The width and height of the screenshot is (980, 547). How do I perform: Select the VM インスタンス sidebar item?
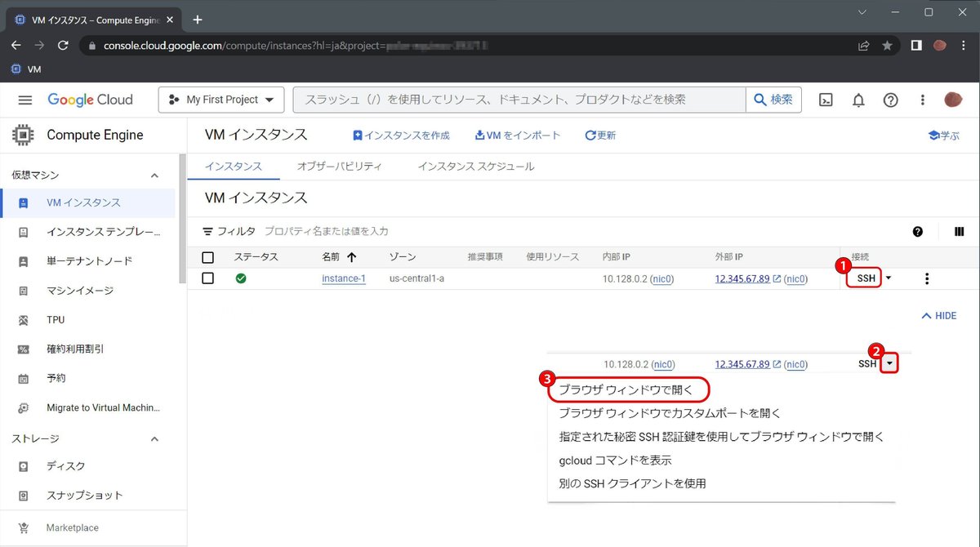[x=88, y=202]
